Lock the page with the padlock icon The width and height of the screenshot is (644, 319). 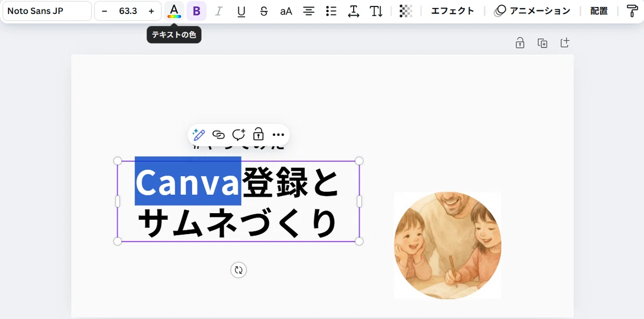click(x=520, y=43)
